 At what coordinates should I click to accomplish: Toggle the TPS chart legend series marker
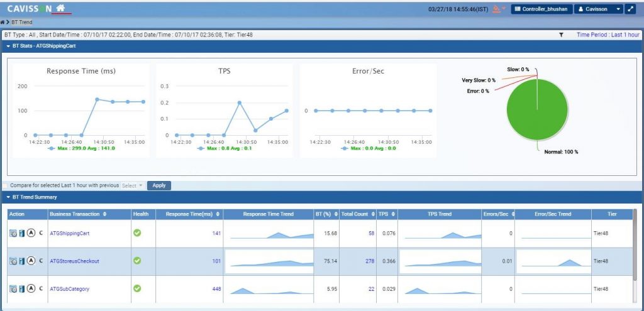pos(201,148)
